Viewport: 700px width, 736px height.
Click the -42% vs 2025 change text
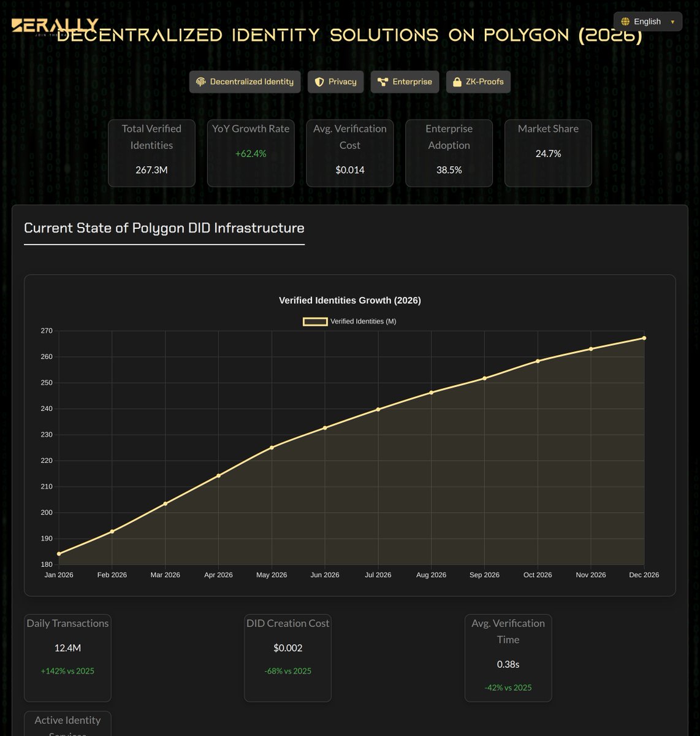pyautogui.click(x=508, y=688)
